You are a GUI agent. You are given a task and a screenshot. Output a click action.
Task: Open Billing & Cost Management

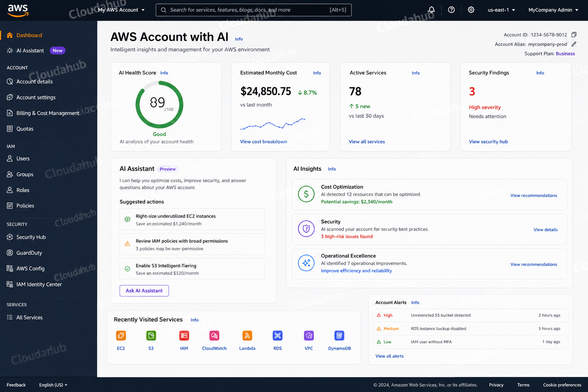click(49, 113)
